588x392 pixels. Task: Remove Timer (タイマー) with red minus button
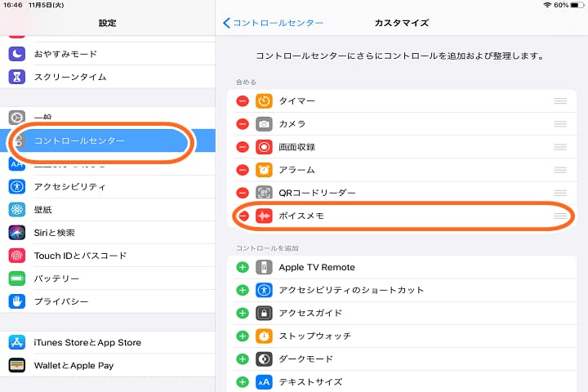(x=243, y=101)
